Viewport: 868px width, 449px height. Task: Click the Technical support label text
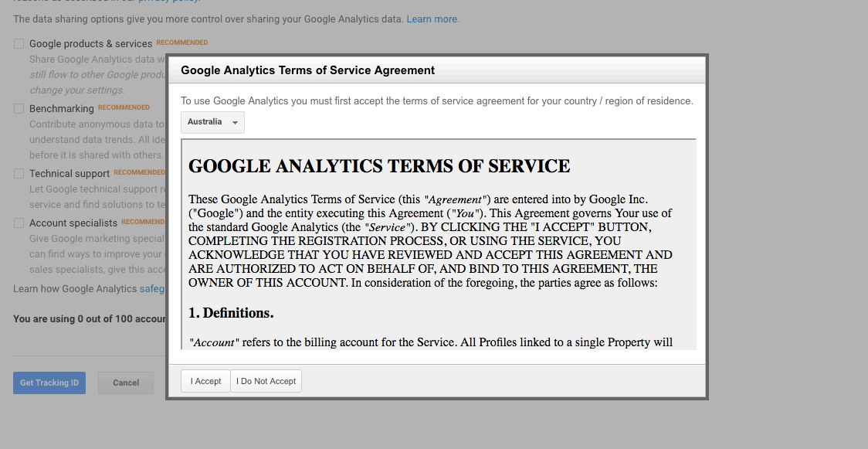tap(70, 174)
